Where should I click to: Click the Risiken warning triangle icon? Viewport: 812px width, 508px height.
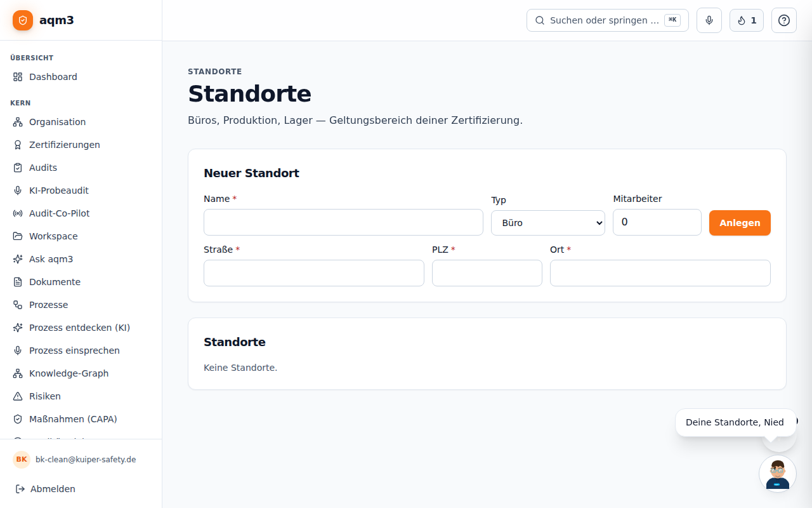(18, 396)
